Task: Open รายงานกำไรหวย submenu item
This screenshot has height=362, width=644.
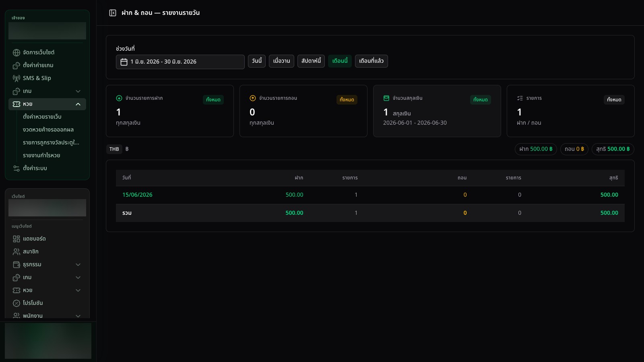Action: pos(41,155)
